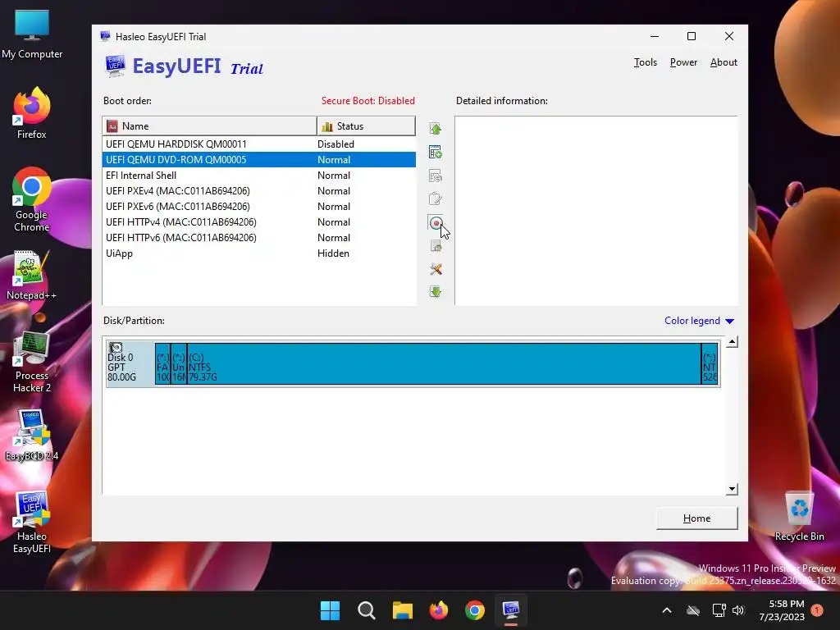Click the Disabled status of HARDDISK entry
The width and height of the screenshot is (840, 630).
[x=336, y=144]
